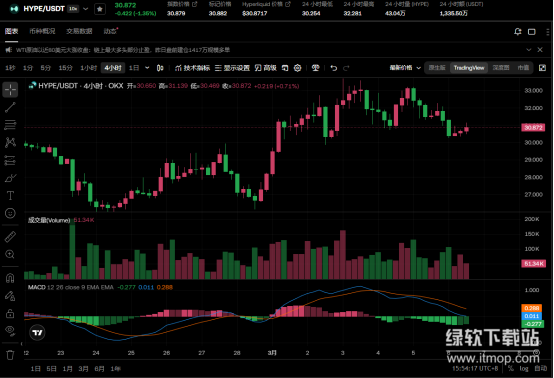
Task: Select the text annotation tool
Action: (x=10, y=195)
